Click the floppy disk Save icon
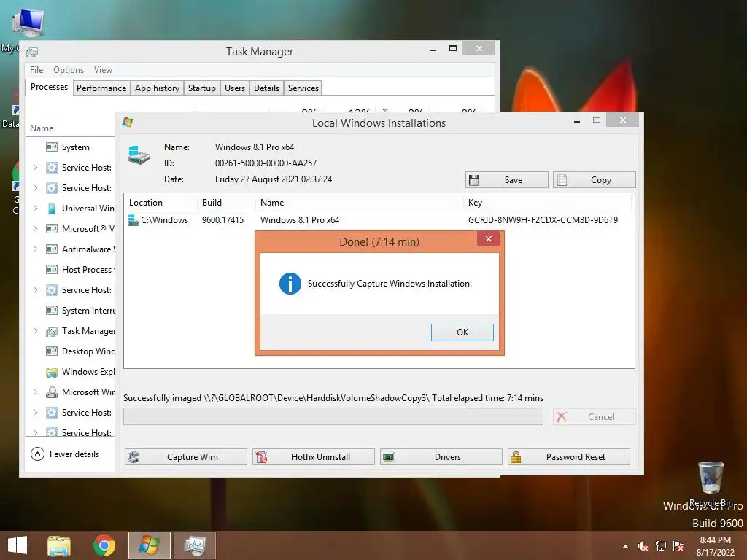Viewport: 747px width, 560px height. pos(474,180)
